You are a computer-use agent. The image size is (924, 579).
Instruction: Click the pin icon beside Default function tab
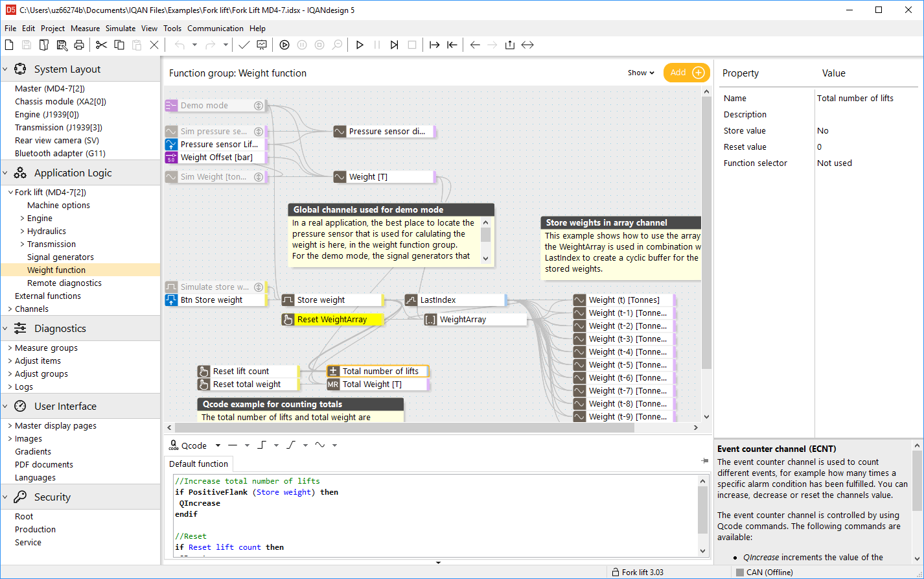tap(704, 461)
